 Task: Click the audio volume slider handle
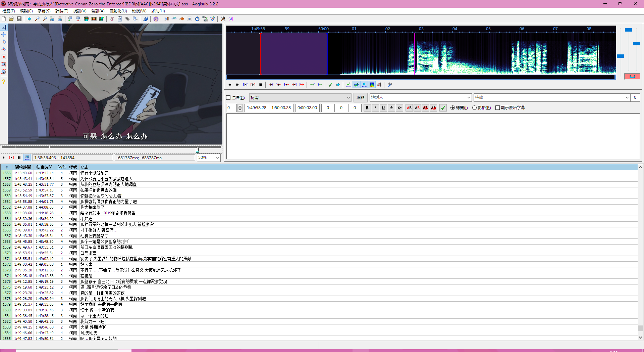tap(636, 44)
